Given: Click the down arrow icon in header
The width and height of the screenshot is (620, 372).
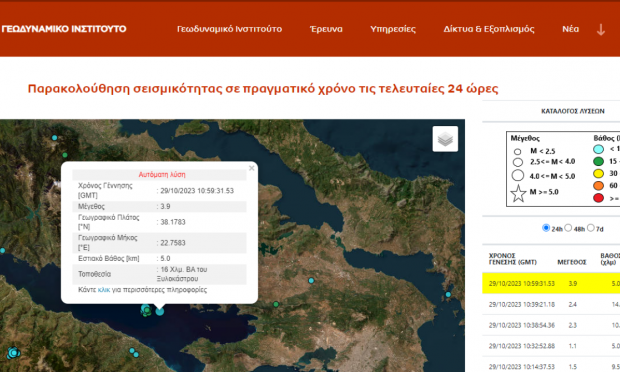Looking at the screenshot, I should 601,30.
